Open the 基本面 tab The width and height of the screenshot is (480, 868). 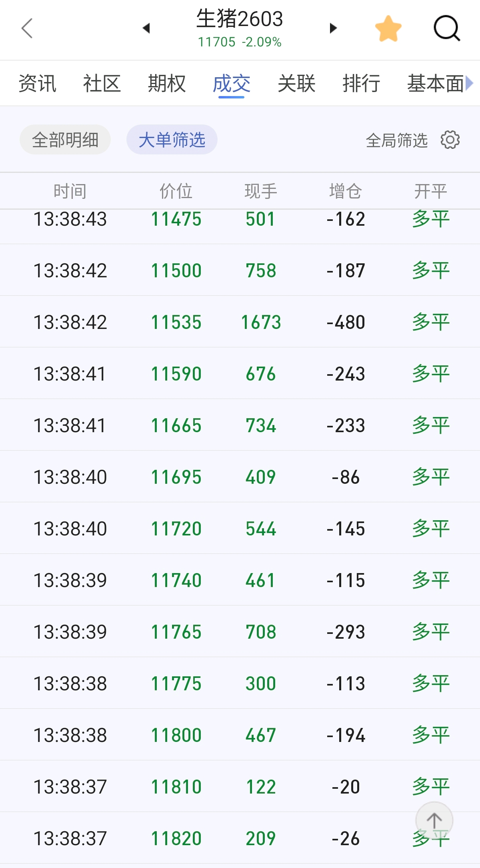pos(436,84)
